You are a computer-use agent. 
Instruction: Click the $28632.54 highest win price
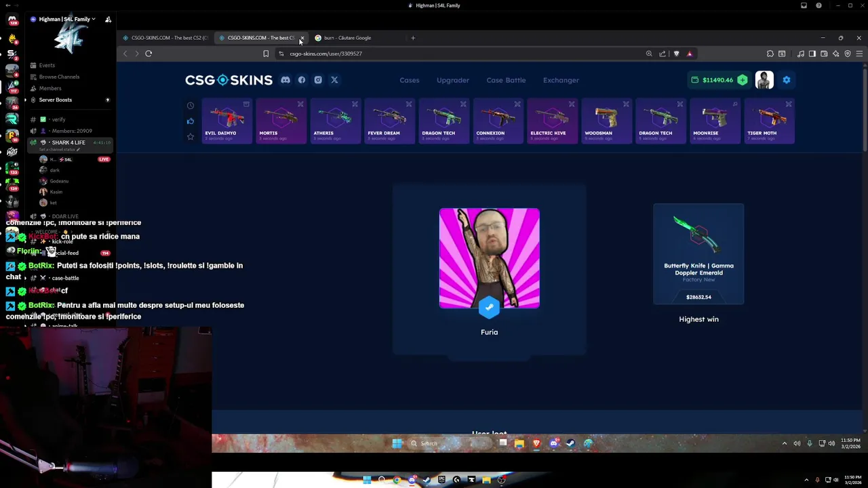pyautogui.click(x=698, y=297)
